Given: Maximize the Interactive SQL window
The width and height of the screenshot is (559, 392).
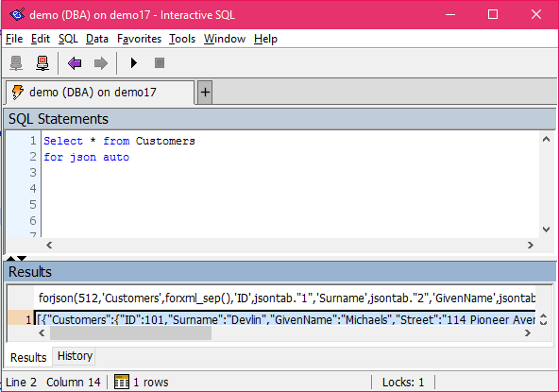Looking at the screenshot, I should (x=493, y=14).
